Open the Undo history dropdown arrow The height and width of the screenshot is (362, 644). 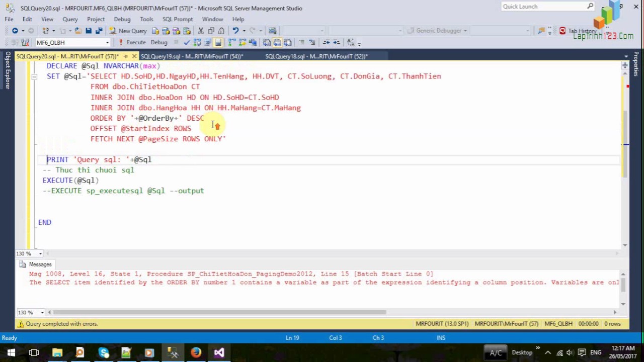click(244, 31)
